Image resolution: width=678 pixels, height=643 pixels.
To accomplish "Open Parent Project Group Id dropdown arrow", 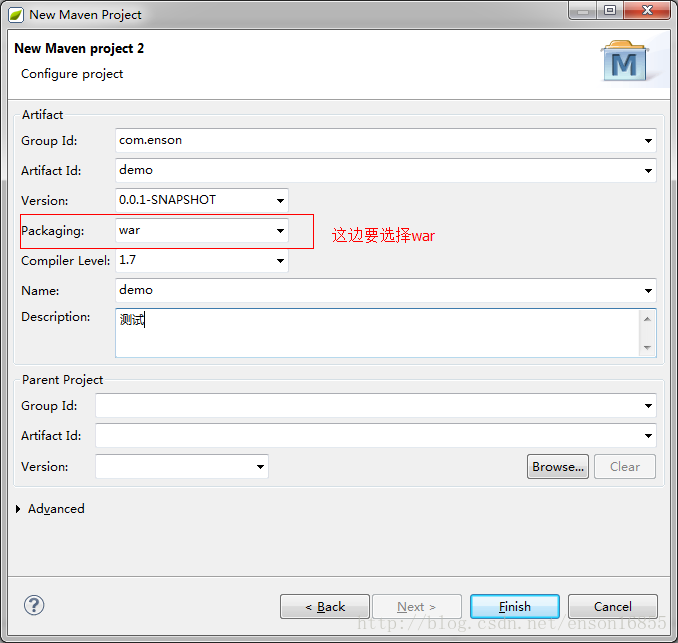I will point(648,406).
